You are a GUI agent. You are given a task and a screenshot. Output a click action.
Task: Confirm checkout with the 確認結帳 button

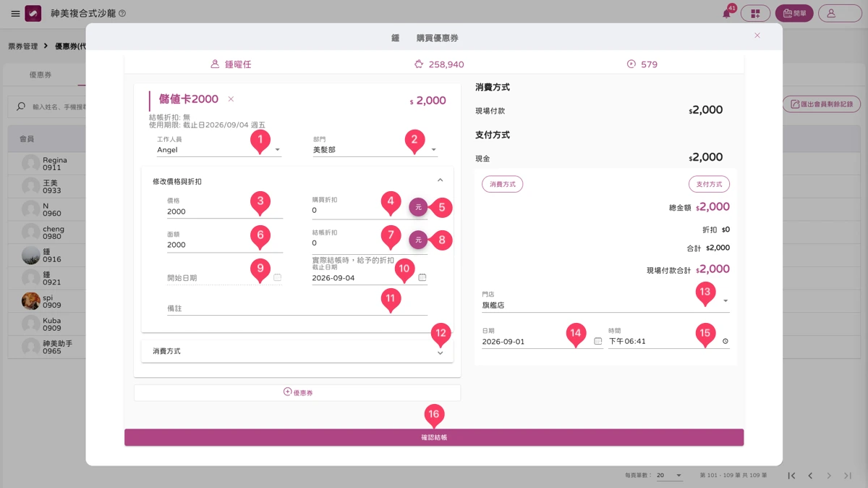coord(434,437)
